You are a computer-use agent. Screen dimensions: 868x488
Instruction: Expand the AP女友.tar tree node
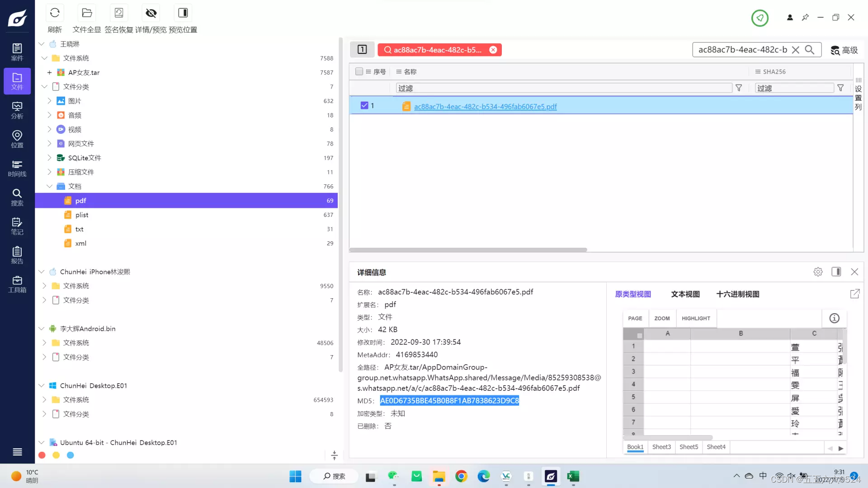tap(49, 72)
